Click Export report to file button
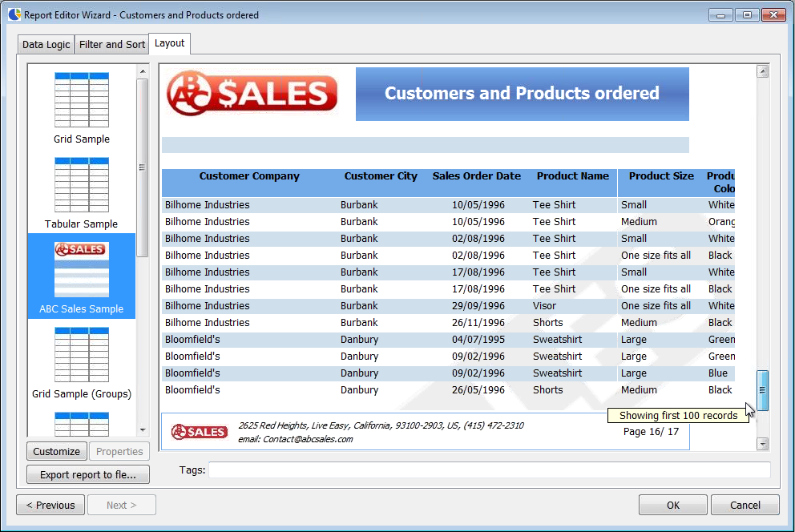This screenshot has width=795, height=532. pyautogui.click(x=88, y=474)
